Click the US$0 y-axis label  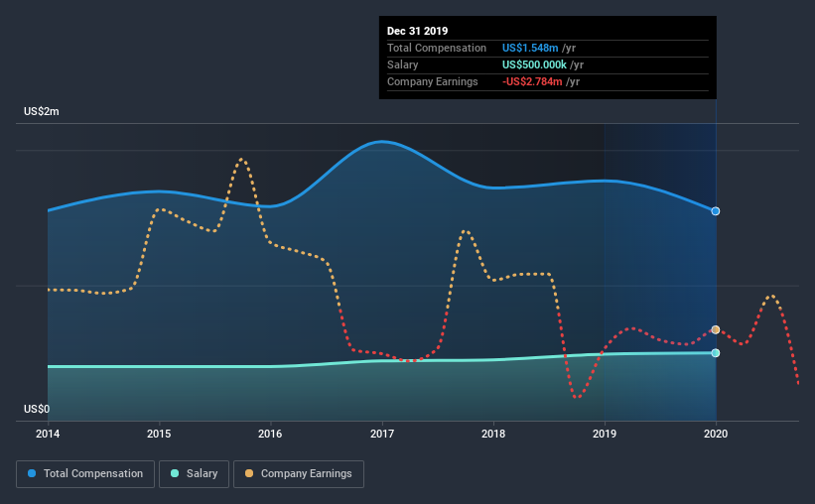tap(37, 410)
